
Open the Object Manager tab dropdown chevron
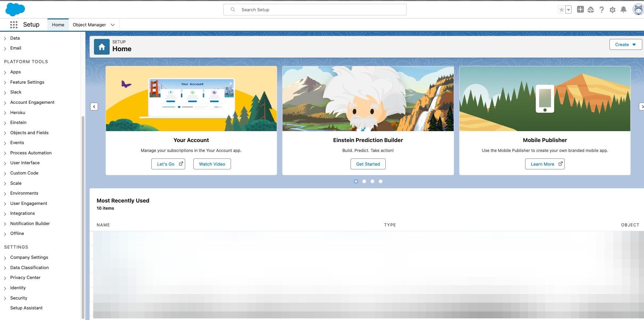pos(113,25)
